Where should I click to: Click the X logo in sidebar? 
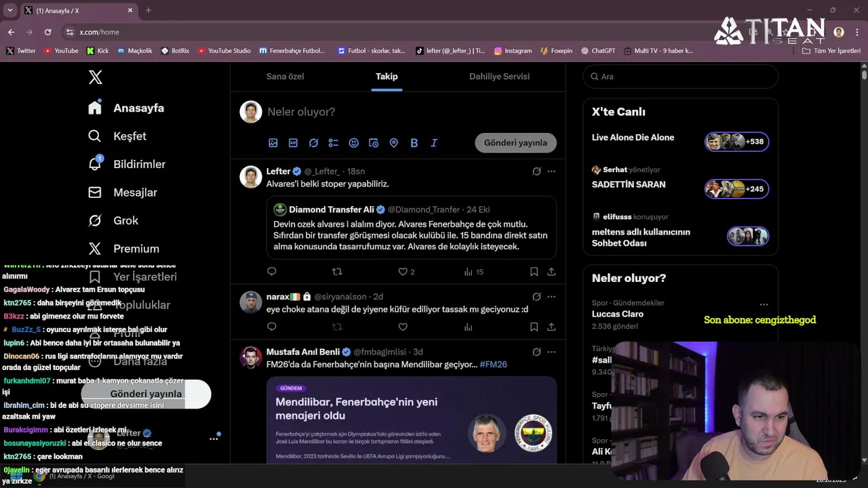coord(96,77)
